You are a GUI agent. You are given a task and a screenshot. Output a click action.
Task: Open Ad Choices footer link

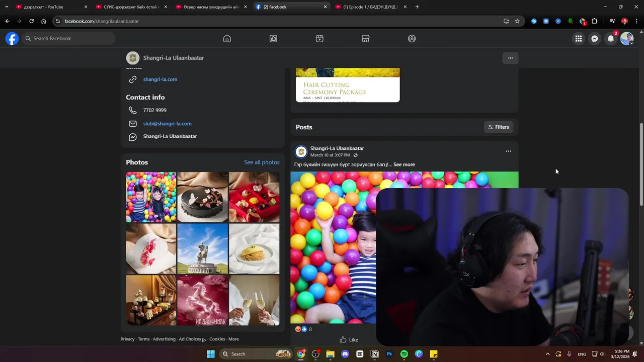[x=192, y=339]
